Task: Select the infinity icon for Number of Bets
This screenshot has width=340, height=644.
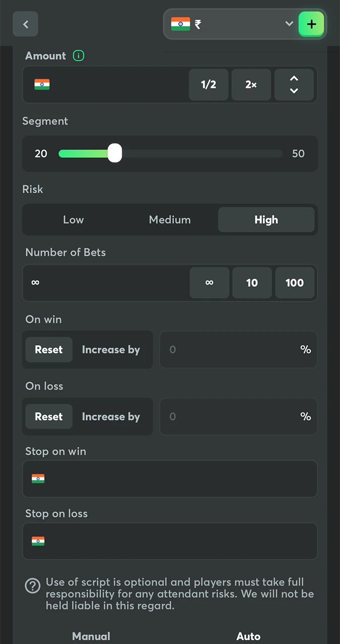Action: tap(209, 283)
